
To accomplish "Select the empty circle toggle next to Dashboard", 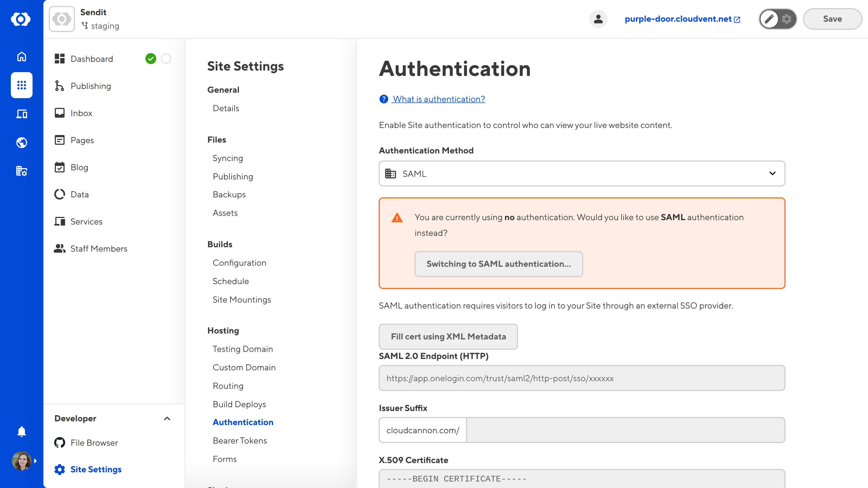I will point(166,59).
